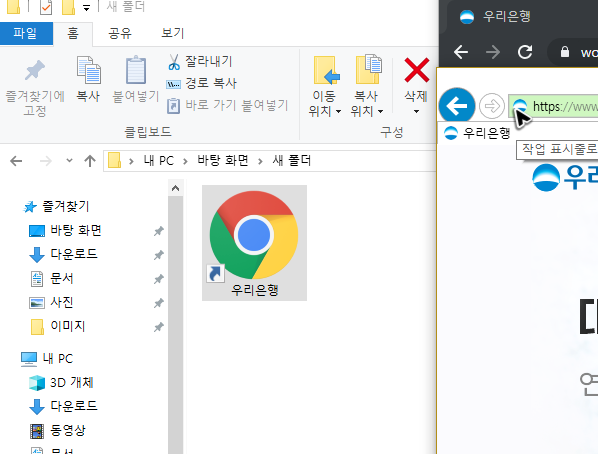This screenshot has width=598, height=454.
Task: Open the 파일 ribbon tab
Action: pos(26,34)
